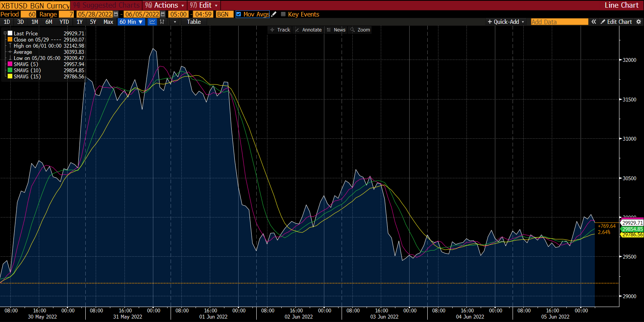
Task: Collapse panel with double-chevron icon
Action: pyautogui.click(x=594, y=22)
